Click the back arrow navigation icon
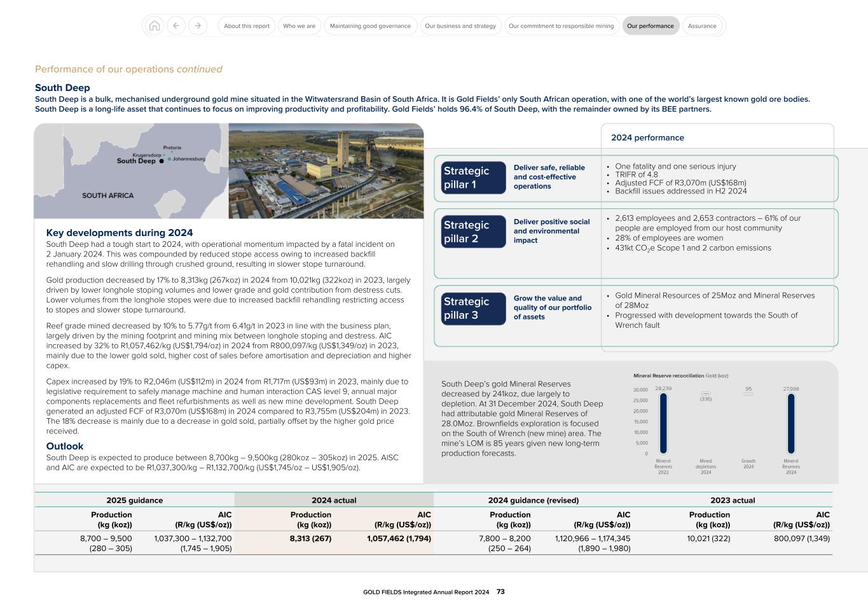Viewport: 868px width, 616px height. (176, 25)
